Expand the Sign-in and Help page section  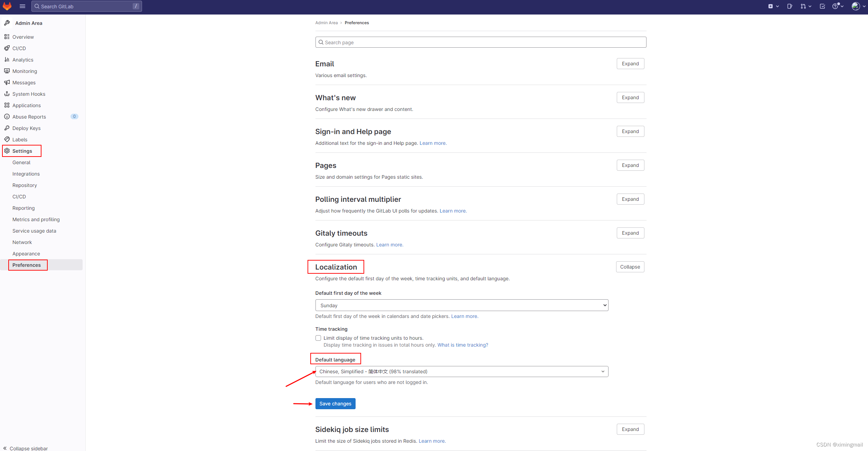(x=630, y=131)
